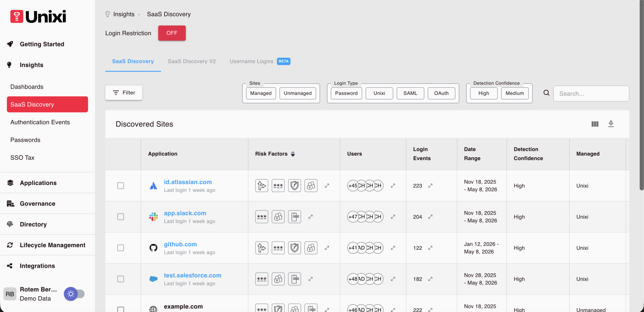Click test.salesforce.com last risk factor icon
Screen dimensions: 644x312
[295, 279]
